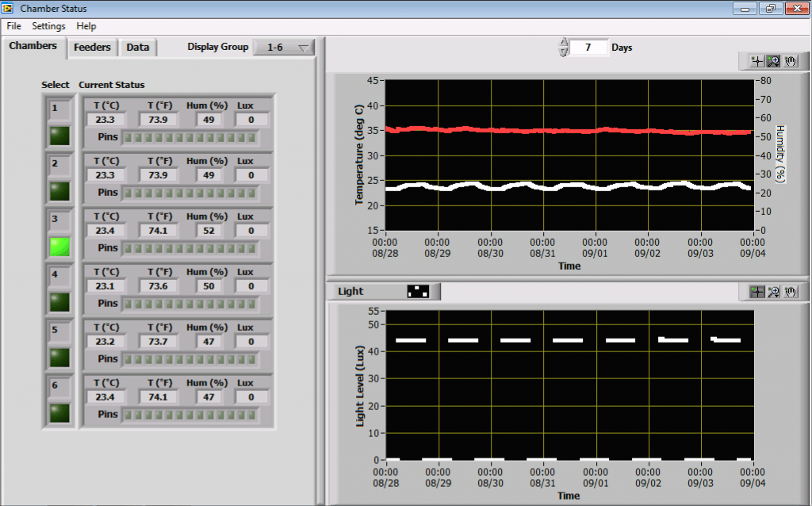Click the Current Status heading
Viewport: 812px width, 506px height.
point(111,85)
